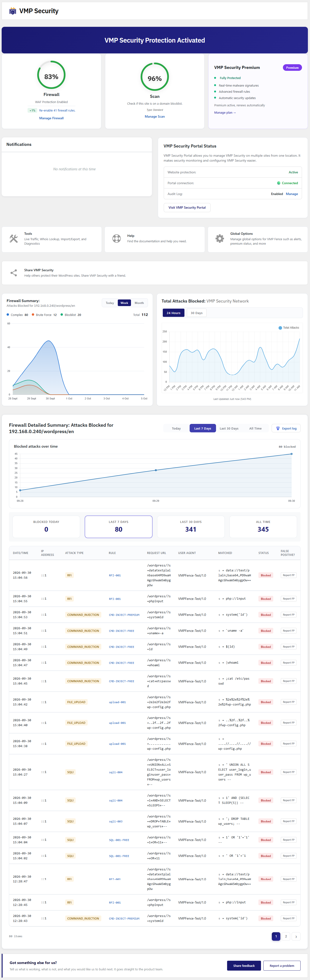Screen dimensions: 310x980
Task: Open rule CMD-INJECT-PREMIUM in the 15:04:53 row
Action: coord(124,615)
